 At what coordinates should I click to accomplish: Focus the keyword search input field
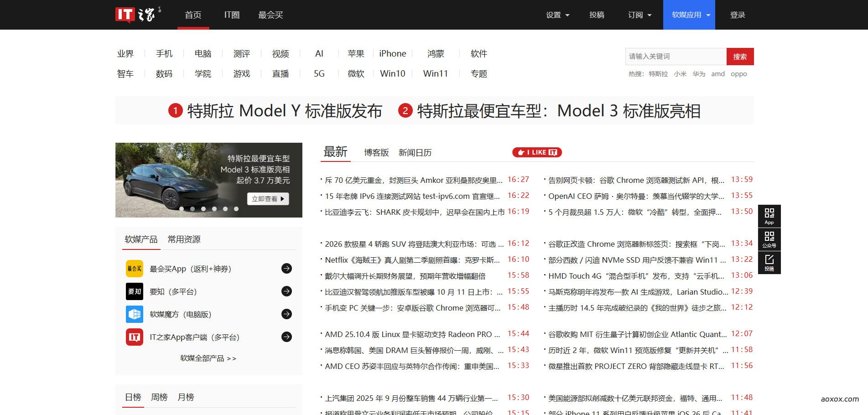tap(676, 57)
